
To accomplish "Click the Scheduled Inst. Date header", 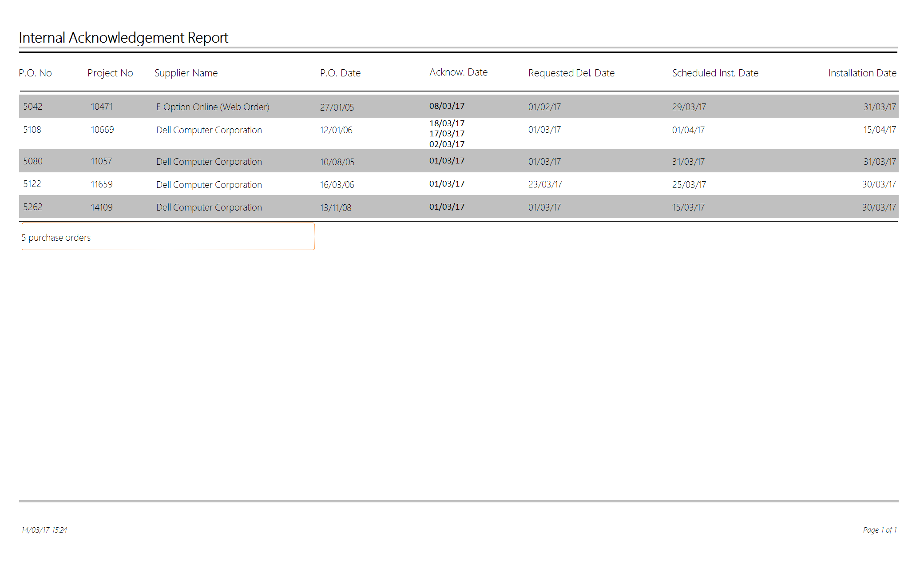I will 715,73.
